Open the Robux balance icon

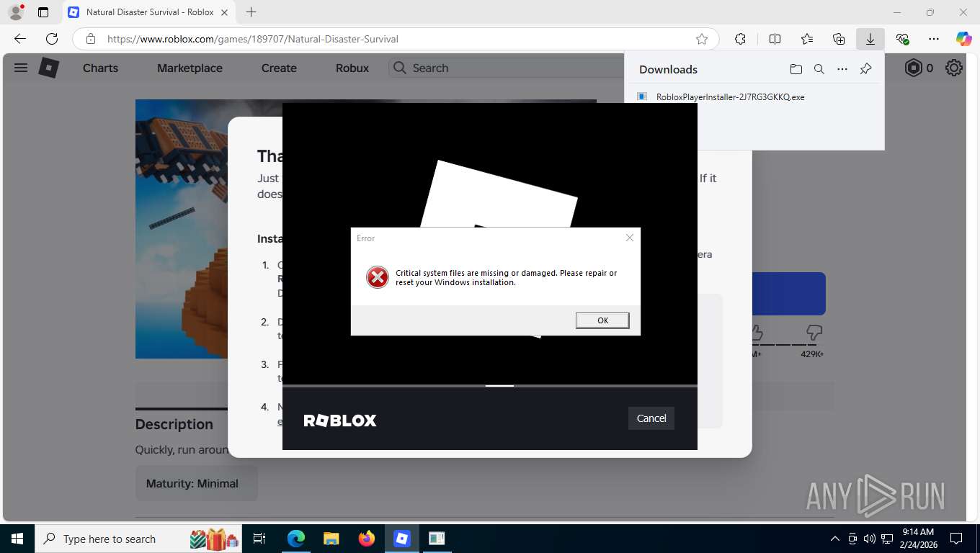point(914,68)
